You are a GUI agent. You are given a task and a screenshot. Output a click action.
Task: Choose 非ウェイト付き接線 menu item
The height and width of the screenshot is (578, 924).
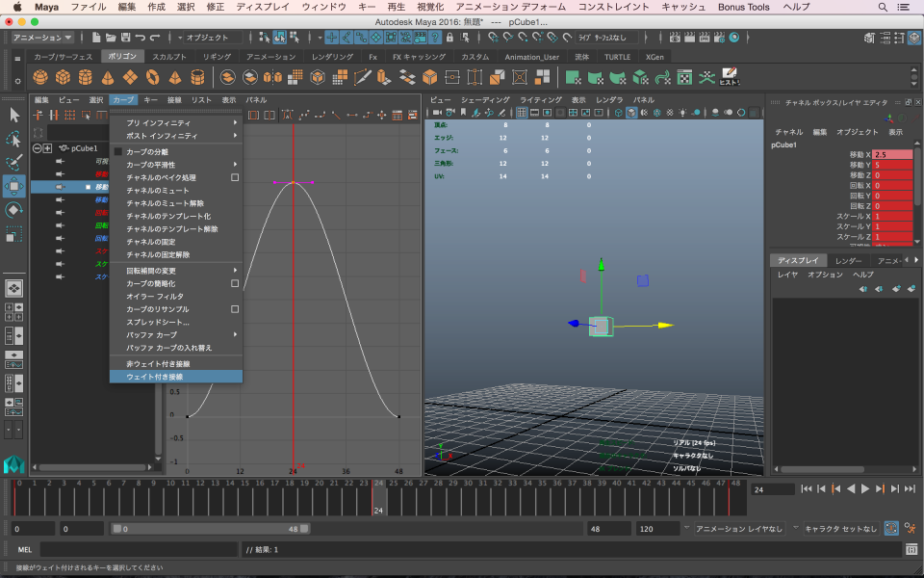pos(176,364)
